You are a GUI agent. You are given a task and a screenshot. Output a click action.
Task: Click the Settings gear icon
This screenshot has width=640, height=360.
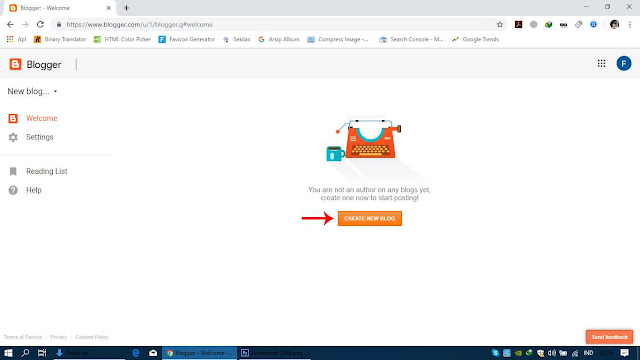click(13, 137)
